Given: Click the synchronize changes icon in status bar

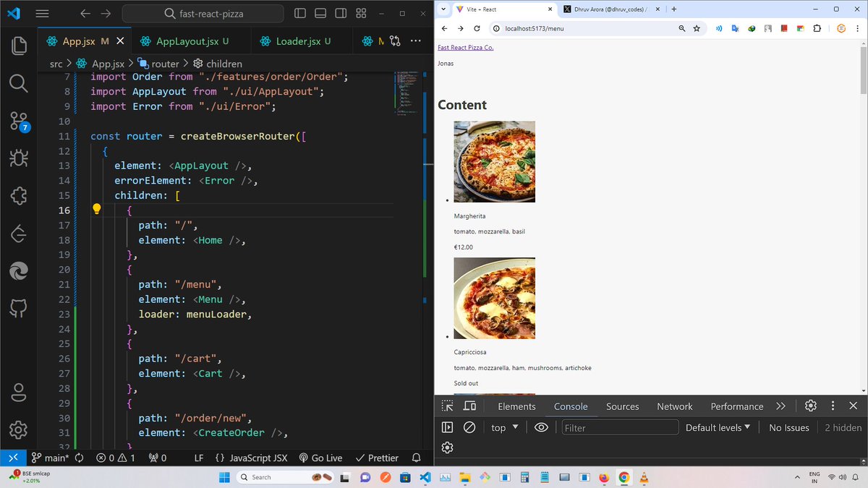Looking at the screenshot, I should click(x=80, y=458).
